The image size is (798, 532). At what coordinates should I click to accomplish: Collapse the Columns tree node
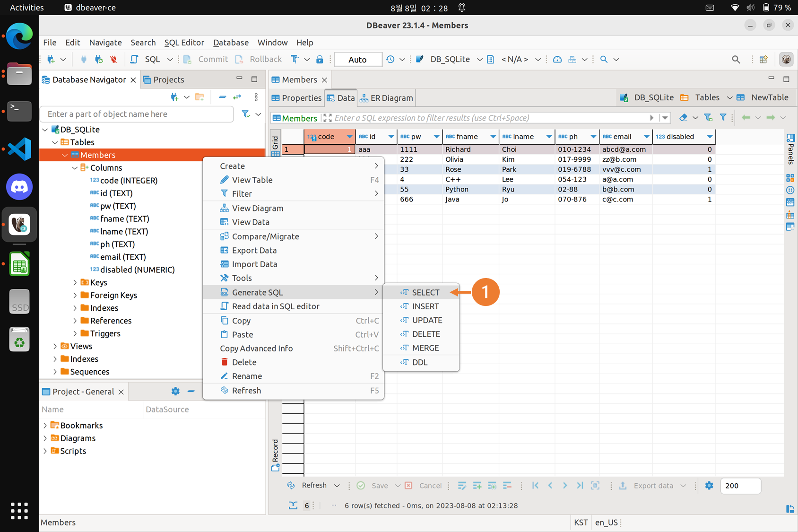[x=75, y=168]
